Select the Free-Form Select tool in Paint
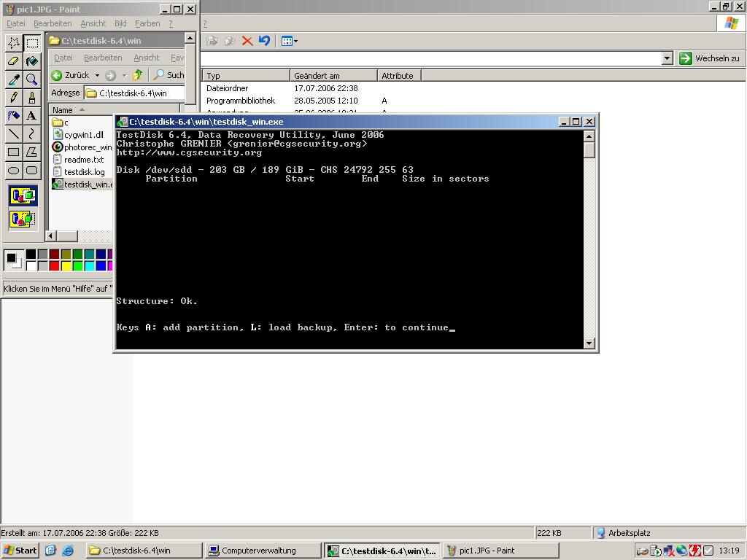This screenshot has width=747, height=560. tap(13, 43)
